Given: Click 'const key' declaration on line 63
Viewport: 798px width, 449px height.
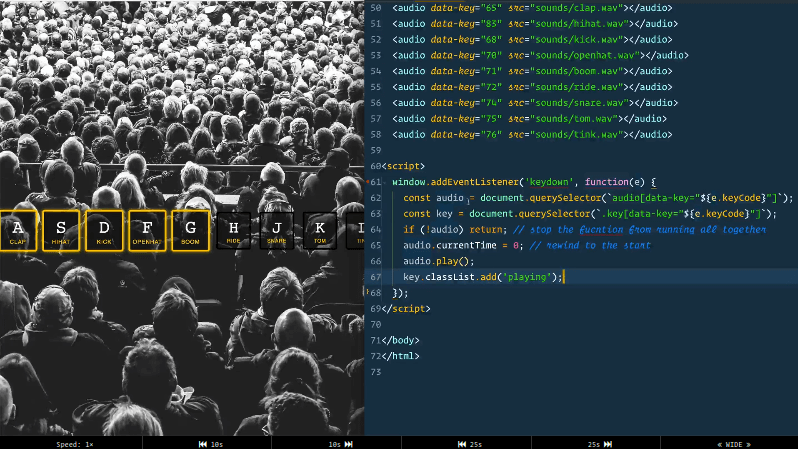Looking at the screenshot, I should 428,214.
